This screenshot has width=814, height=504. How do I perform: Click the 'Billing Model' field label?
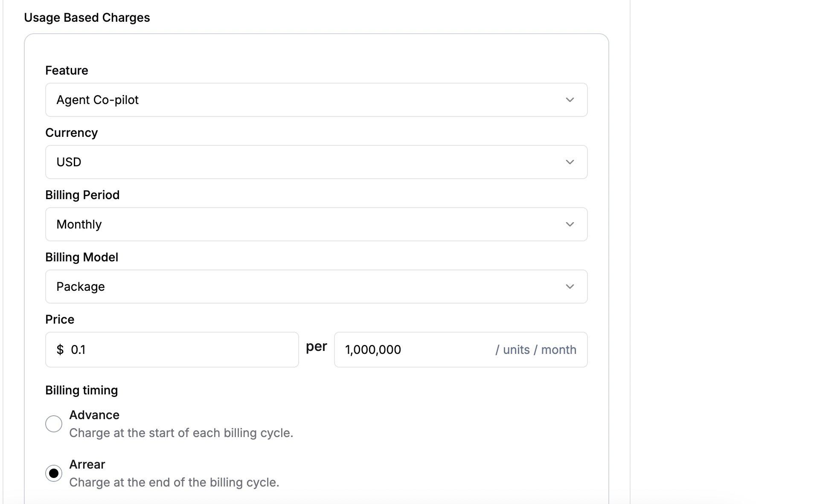[82, 257]
